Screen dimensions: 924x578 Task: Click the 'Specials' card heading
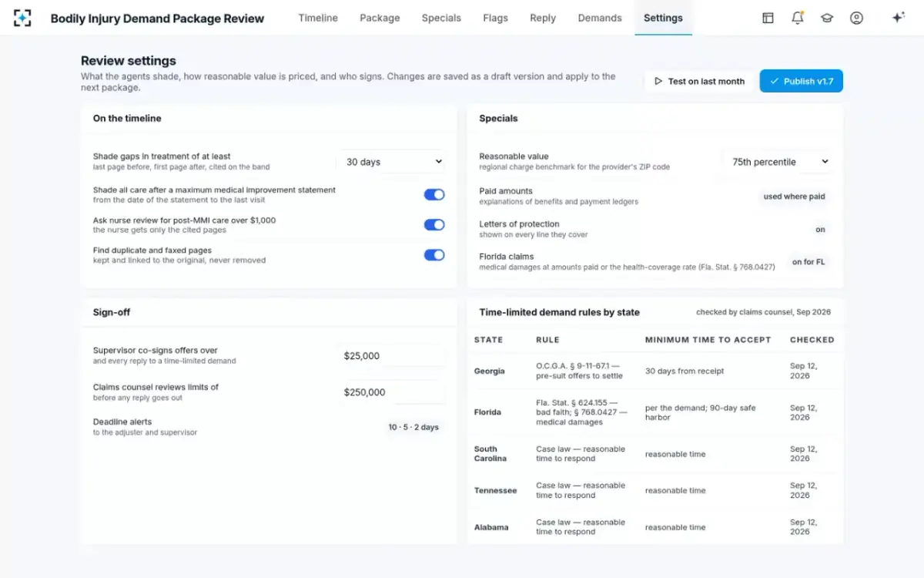498,119
